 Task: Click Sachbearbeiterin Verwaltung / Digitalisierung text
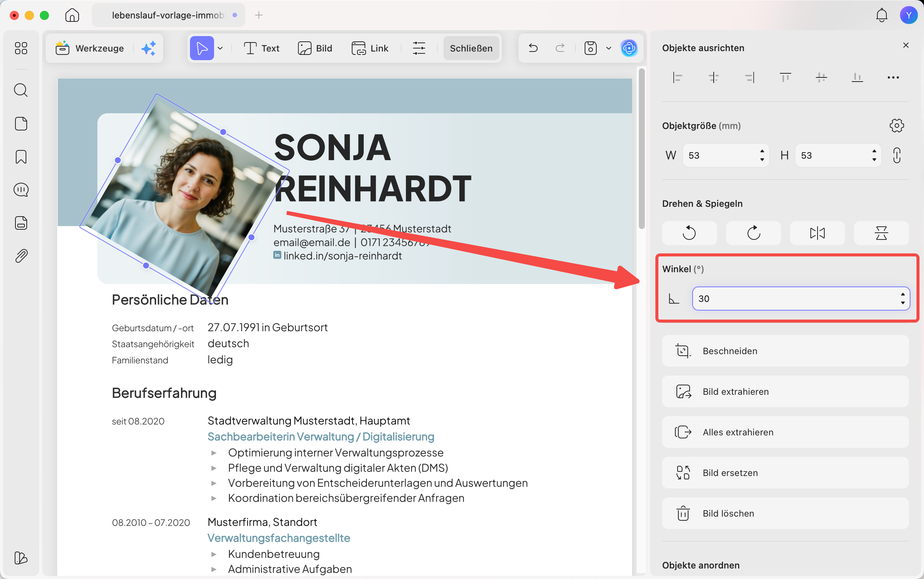pos(321,437)
